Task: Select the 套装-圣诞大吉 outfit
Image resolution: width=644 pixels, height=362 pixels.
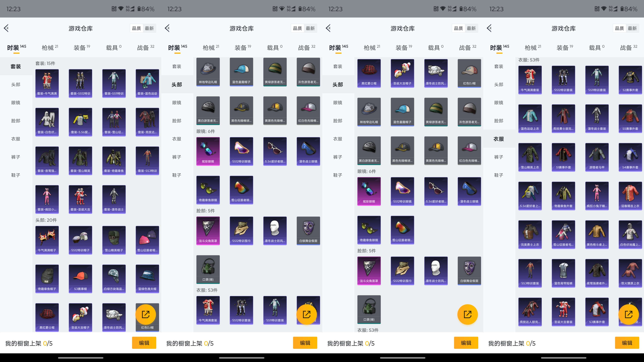Action: coord(80,199)
